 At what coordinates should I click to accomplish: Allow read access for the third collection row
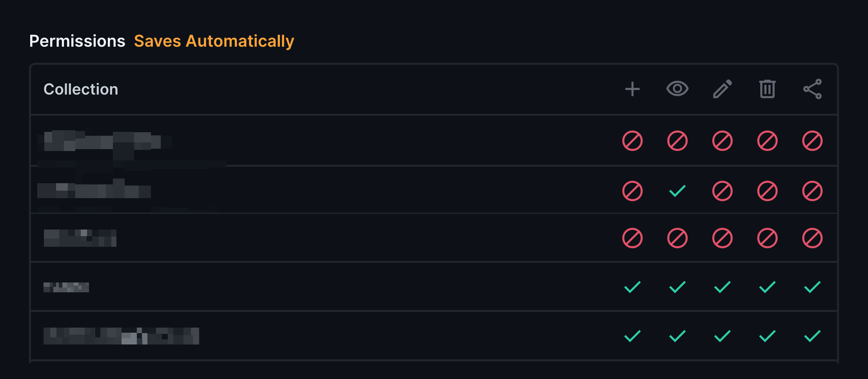(x=677, y=238)
